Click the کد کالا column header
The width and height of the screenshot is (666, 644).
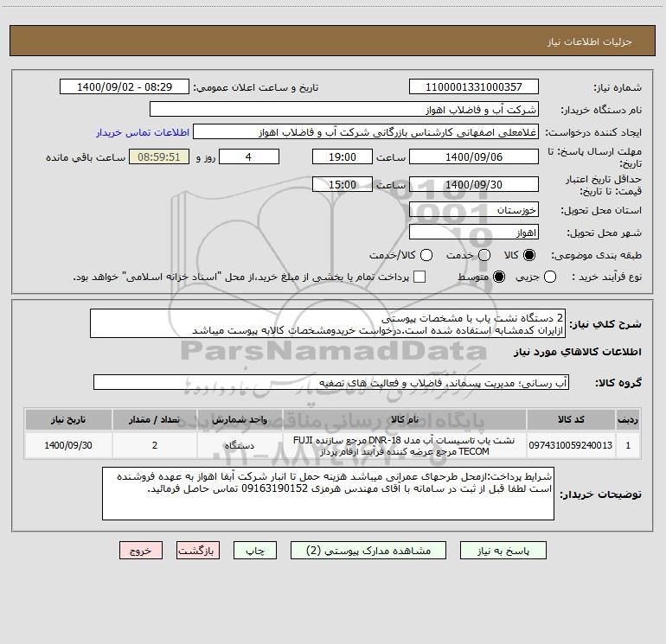pyautogui.click(x=571, y=419)
